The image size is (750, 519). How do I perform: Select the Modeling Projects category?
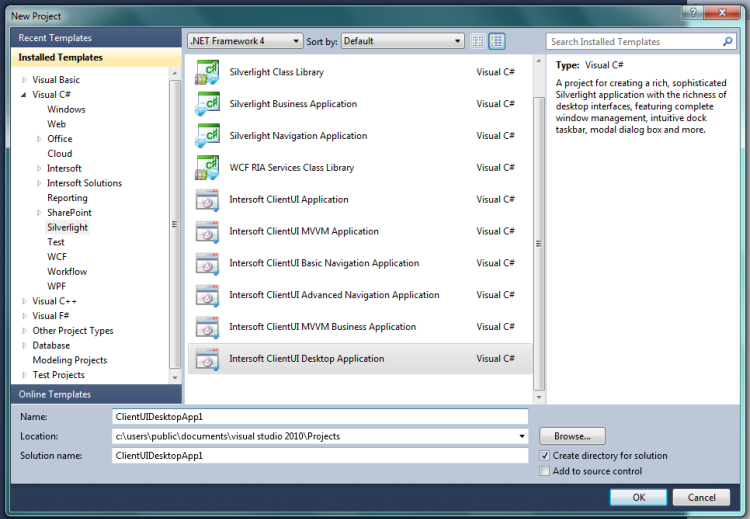[x=70, y=360]
